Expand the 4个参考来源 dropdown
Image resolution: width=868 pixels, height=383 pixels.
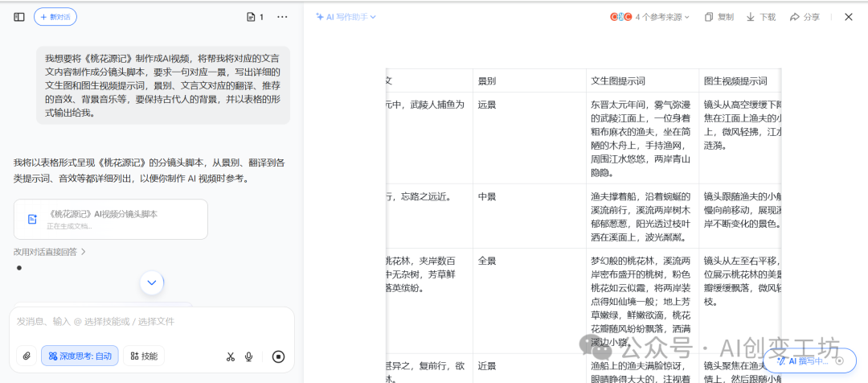650,17
